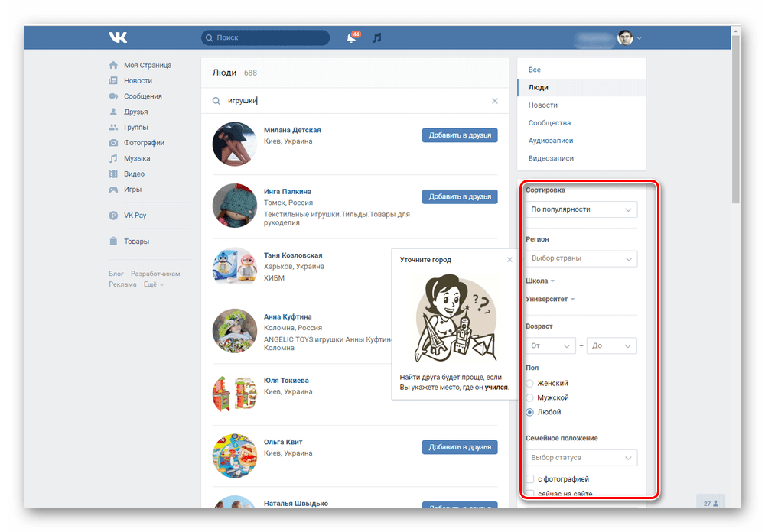Click the VK Pay icon in sidebar
Image resolution: width=765 pixels, height=532 pixels.
coord(113,216)
